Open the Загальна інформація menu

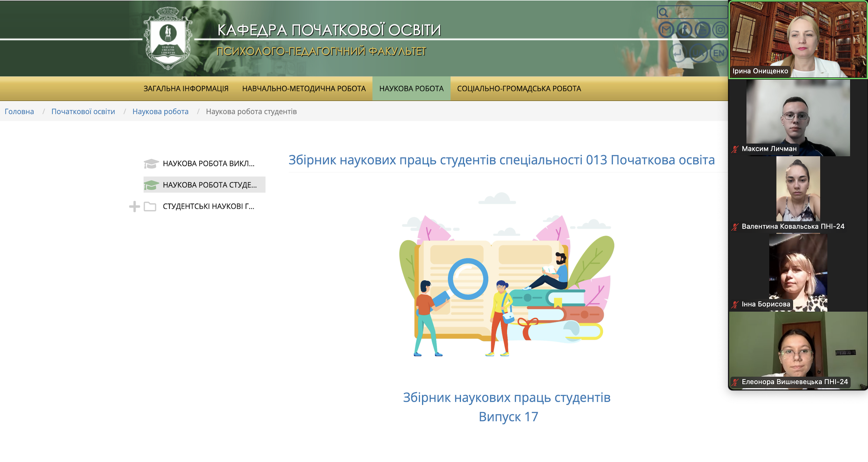[x=186, y=89]
